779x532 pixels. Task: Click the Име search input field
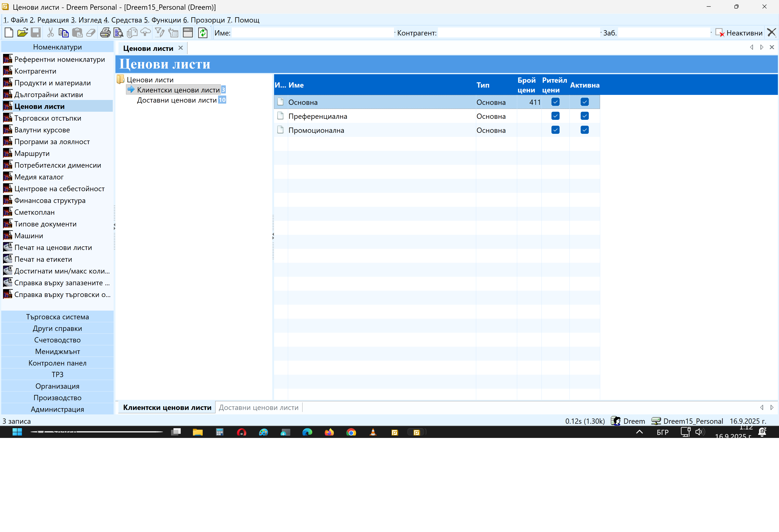[313, 33]
